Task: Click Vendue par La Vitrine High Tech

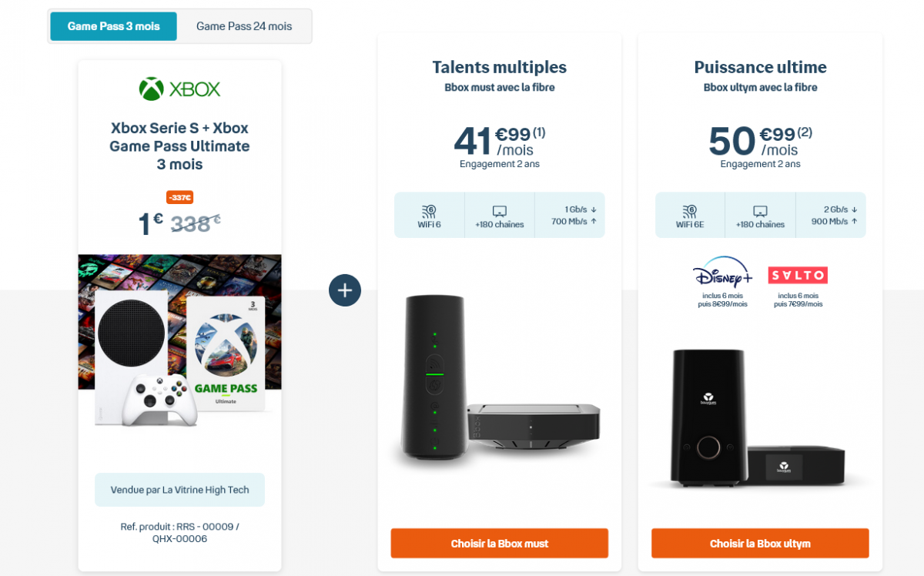Action: click(x=179, y=490)
